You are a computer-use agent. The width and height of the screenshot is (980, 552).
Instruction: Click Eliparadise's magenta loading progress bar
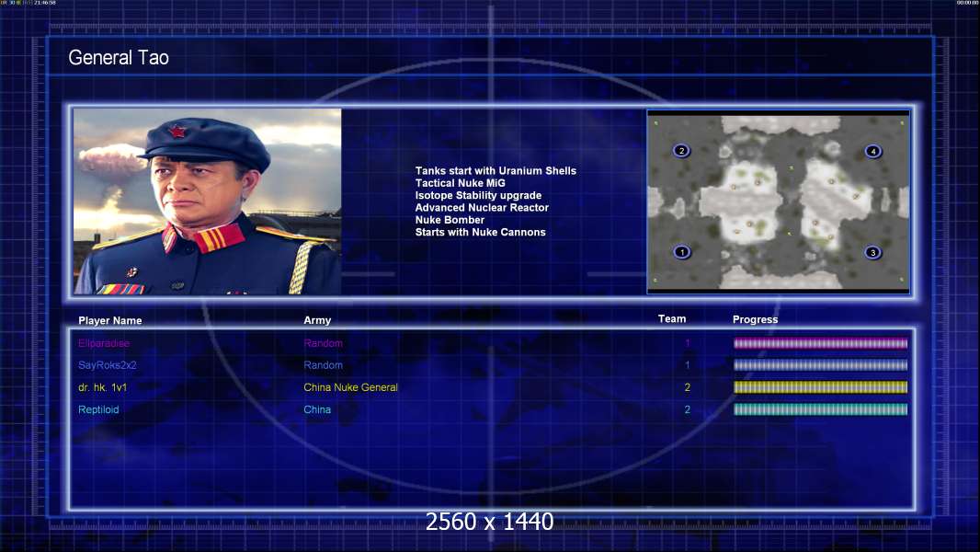820,343
